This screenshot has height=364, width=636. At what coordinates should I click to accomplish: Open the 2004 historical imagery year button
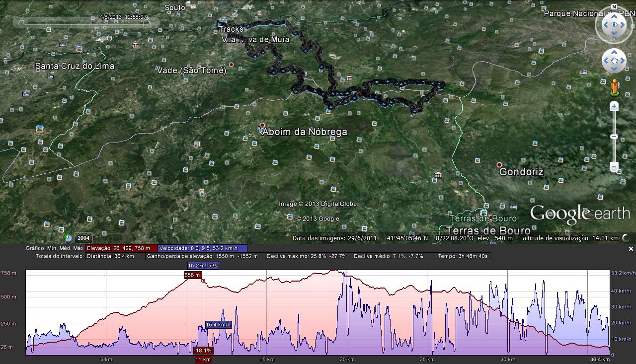(83, 238)
